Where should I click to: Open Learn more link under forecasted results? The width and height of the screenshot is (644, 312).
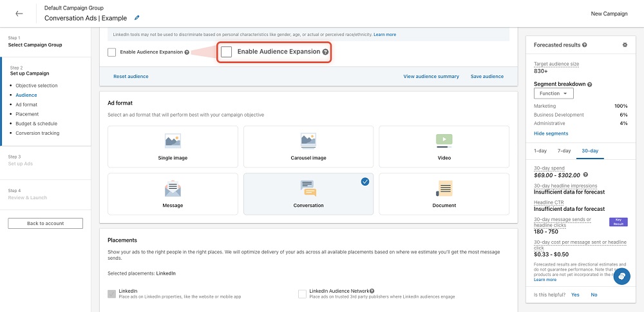[x=545, y=280]
